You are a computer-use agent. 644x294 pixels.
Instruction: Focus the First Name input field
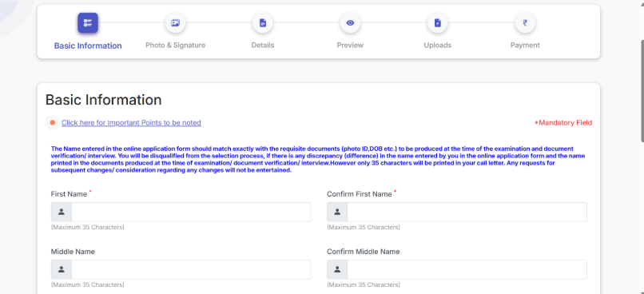[191, 212]
